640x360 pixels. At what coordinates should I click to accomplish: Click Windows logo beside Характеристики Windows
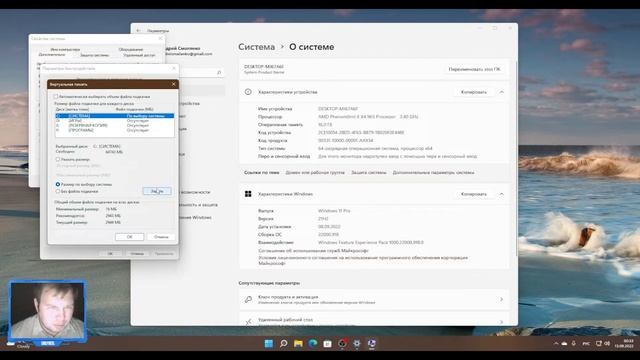coord(248,194)
